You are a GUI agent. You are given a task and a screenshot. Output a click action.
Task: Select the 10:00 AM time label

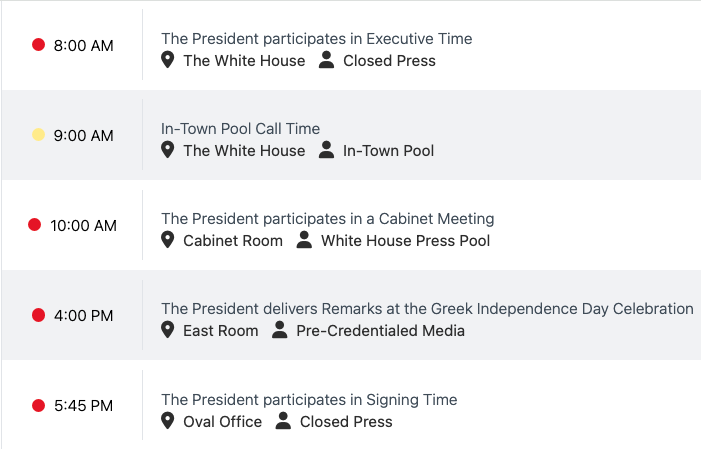[83, 226]
